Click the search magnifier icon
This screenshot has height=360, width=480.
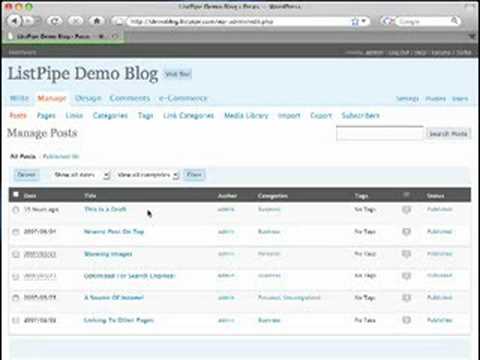point(454,21)
